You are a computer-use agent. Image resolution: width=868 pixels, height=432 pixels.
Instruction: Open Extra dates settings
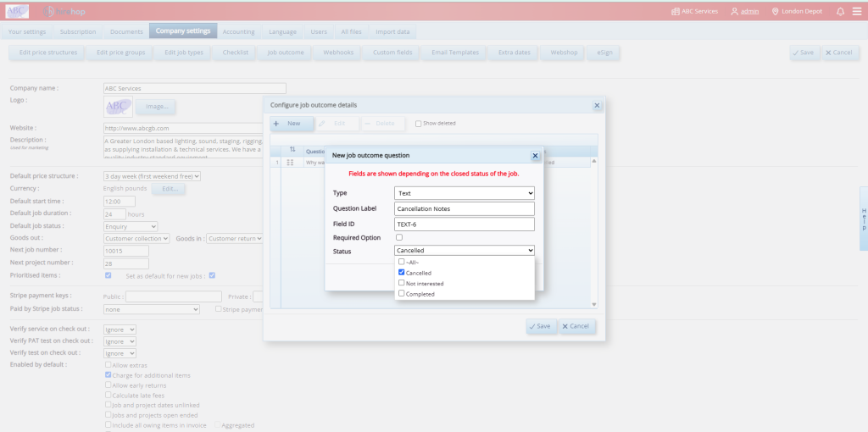click(515, 53)
